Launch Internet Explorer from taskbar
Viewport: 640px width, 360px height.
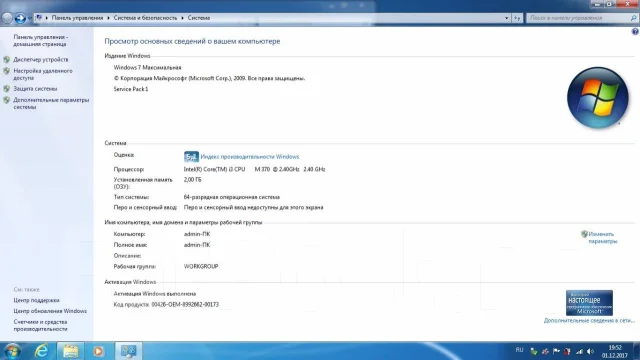coord(42,351)
